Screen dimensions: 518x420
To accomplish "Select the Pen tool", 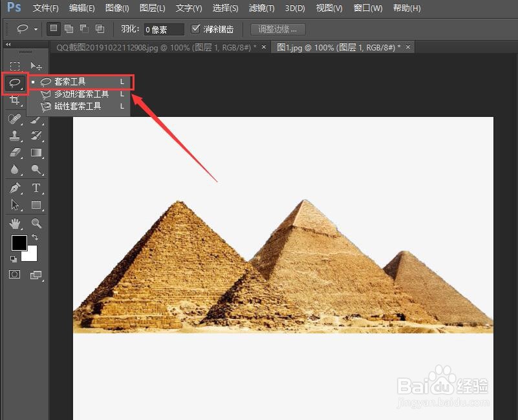I will [16, 188].
